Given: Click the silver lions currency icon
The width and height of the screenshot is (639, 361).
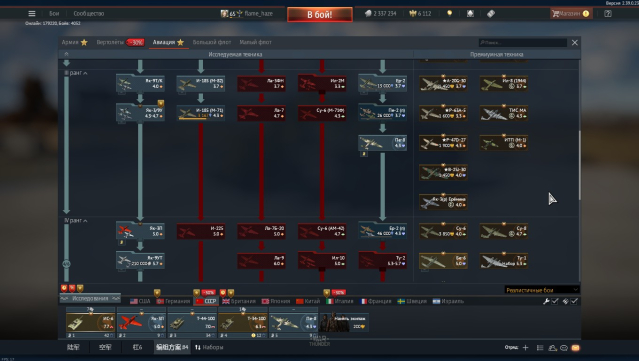Looking at the screenshot, I should point(368,13).
